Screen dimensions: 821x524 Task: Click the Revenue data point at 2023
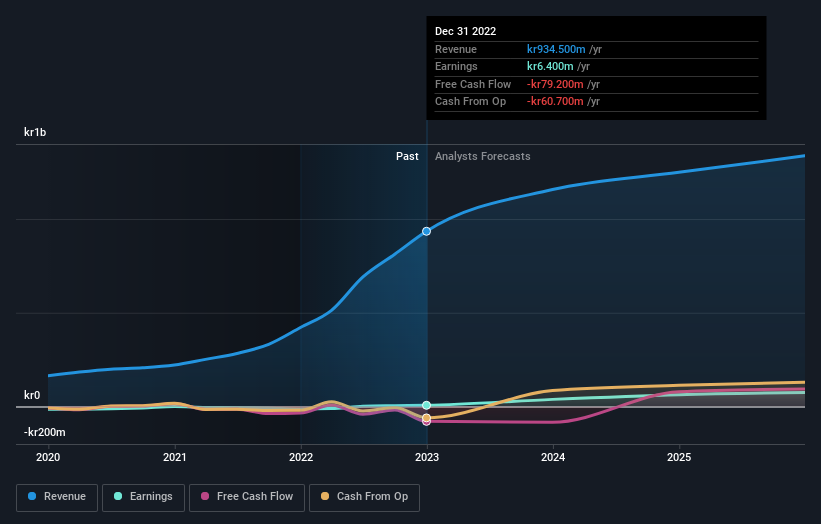(427, 231)
